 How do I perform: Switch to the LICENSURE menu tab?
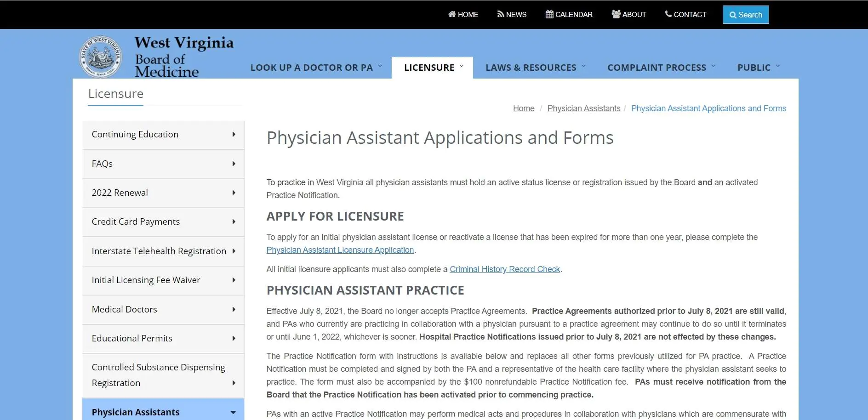[431, 67]
